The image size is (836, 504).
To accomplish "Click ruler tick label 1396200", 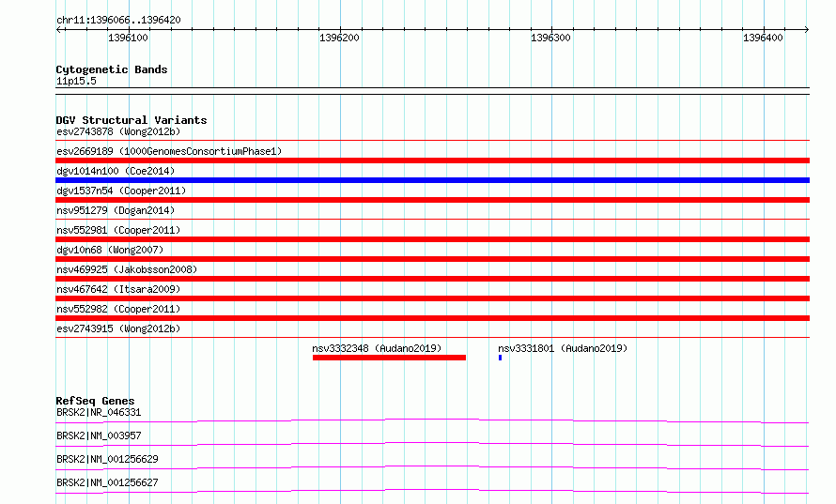I will (339, 38).
